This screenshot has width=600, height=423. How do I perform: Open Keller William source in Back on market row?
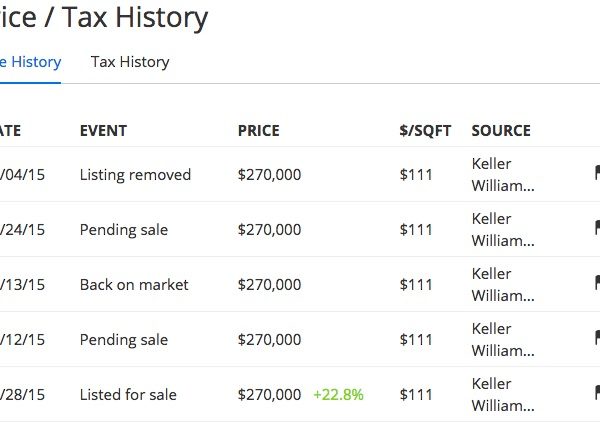pyautogui.click(x=503, y=285)
